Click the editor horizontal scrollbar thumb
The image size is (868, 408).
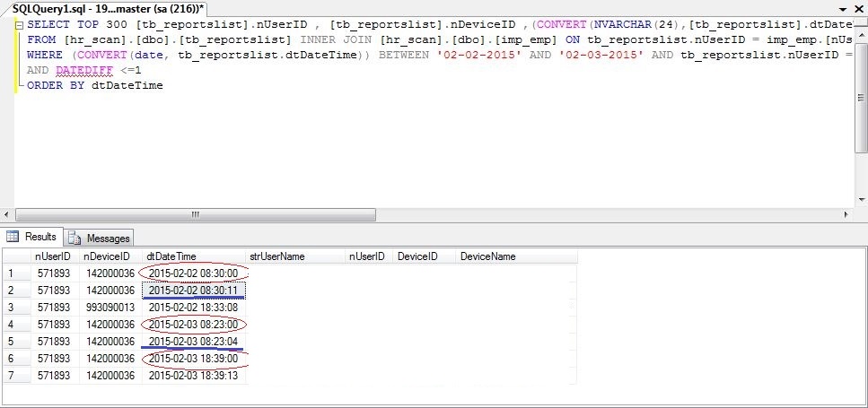click(x=196, y=214)
